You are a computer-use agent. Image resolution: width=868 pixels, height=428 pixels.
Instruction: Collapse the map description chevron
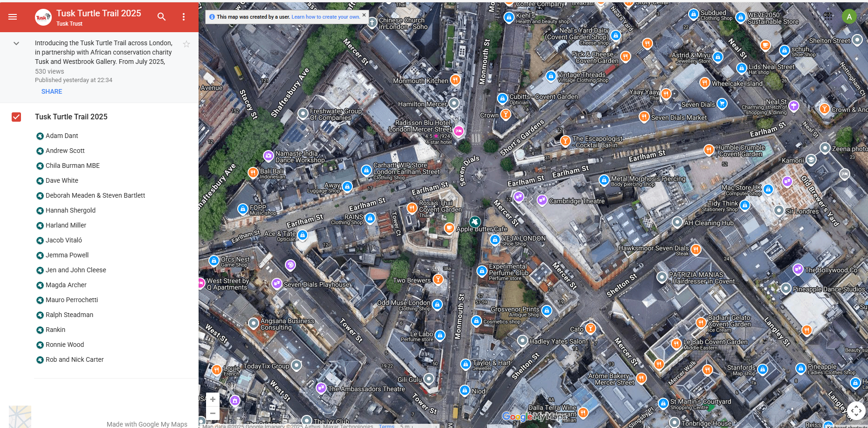pos(16,43)
